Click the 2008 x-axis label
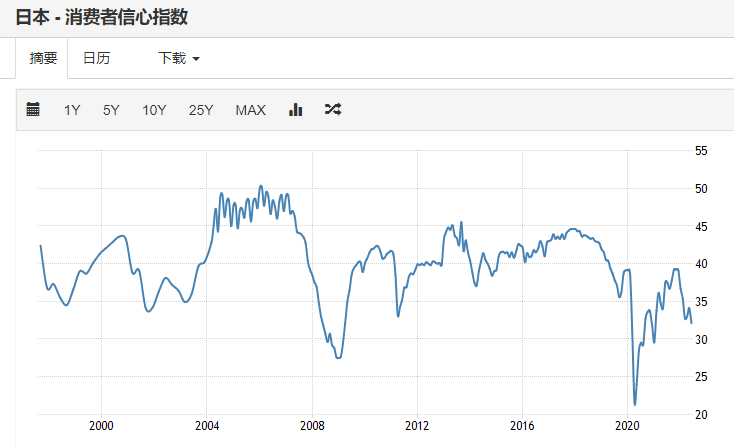The width and height of the screenshot is (734, 446). tap(312, 425)
